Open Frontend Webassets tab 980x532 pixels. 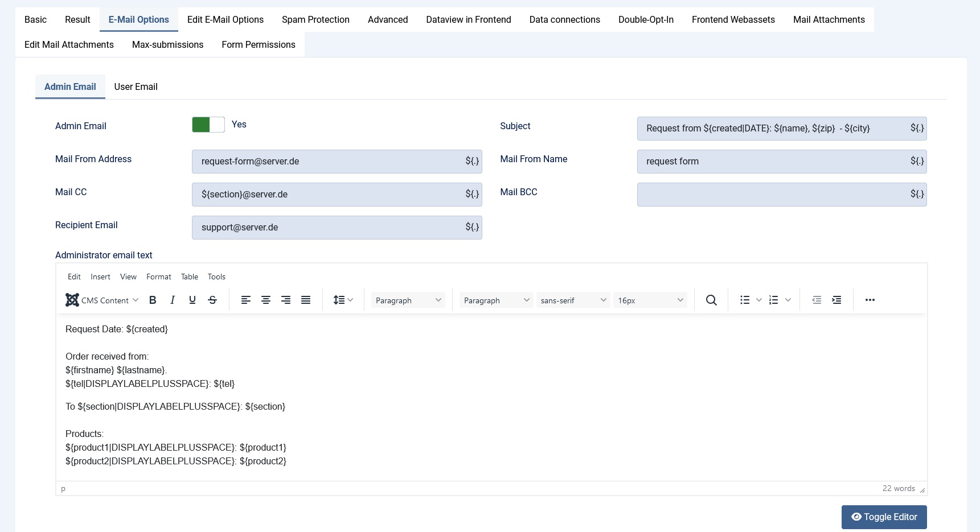point(733,19)
